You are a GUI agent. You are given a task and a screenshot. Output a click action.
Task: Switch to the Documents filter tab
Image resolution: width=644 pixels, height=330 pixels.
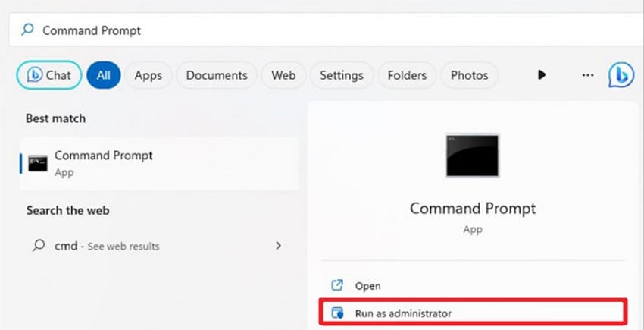coord(217,75)
